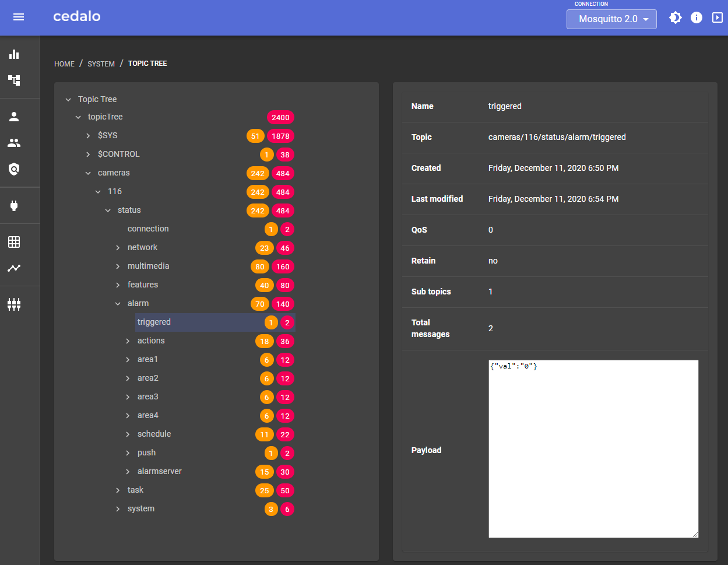
Task: Expand the $SYS topic node
Action: click(x=88, y=136)
